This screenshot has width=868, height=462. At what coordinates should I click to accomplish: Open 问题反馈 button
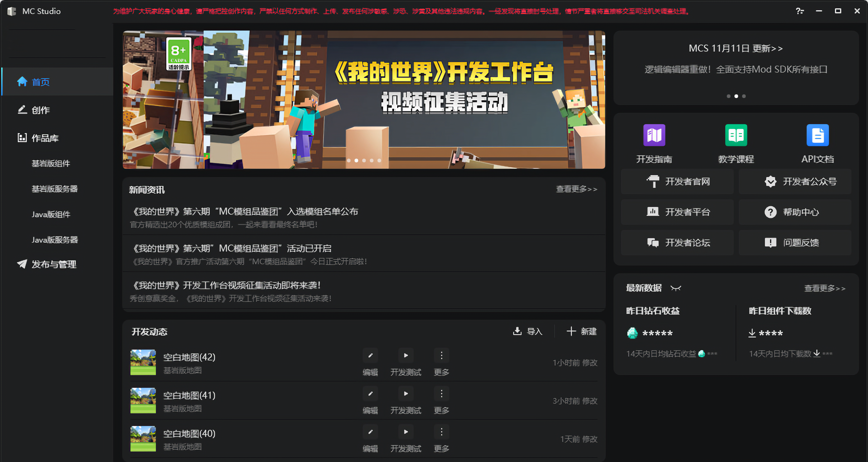click(x=795, y=243)
